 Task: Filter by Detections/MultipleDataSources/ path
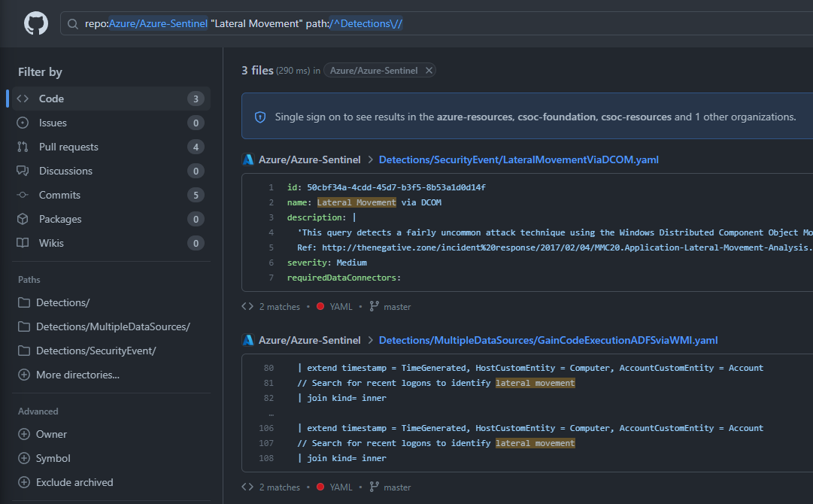[x=113, y=326]
